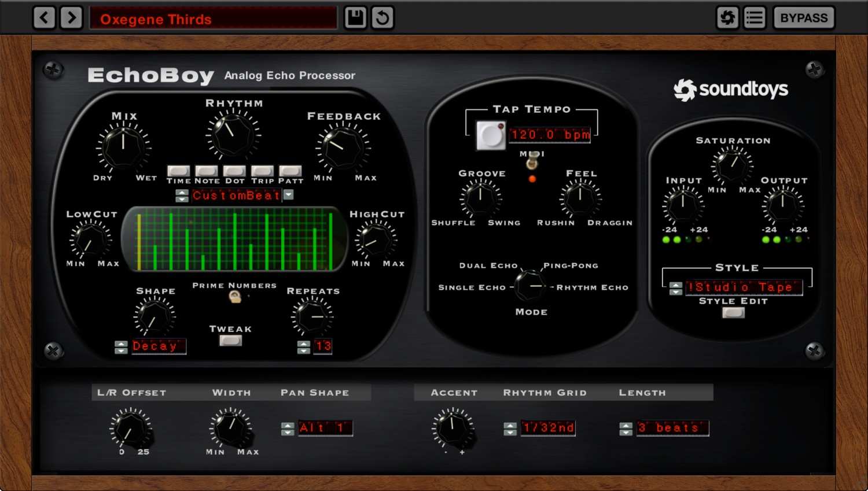Open the preset list menu
Image resolution: width=868 pixels, height=491 pixels.
[x=754, y=17]
